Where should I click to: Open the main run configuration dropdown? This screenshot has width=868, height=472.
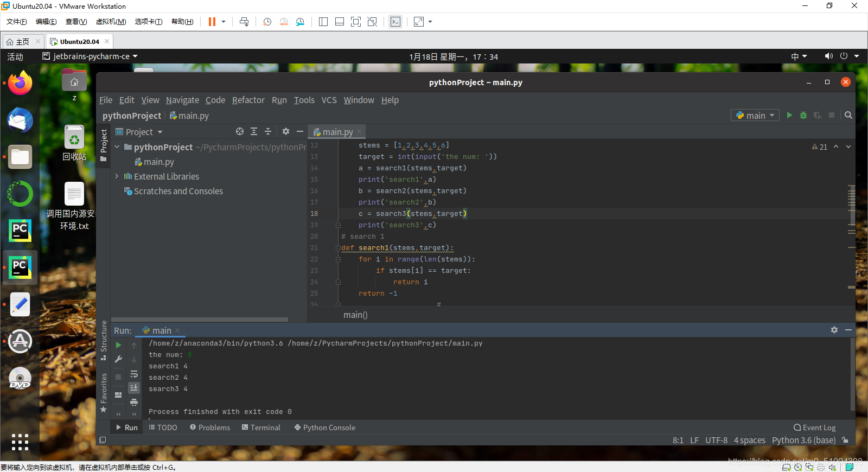click(x=755, y=115)
